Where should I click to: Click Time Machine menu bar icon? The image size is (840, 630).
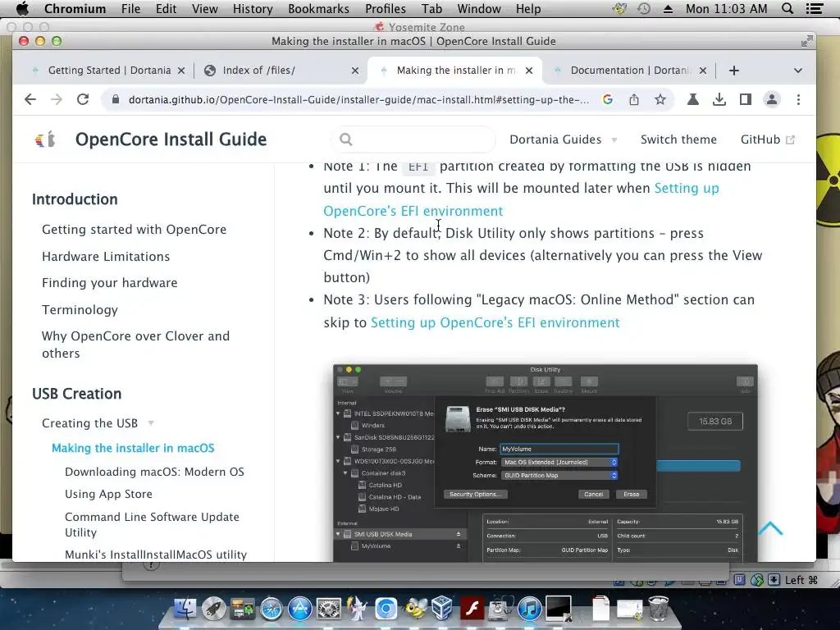644,8
